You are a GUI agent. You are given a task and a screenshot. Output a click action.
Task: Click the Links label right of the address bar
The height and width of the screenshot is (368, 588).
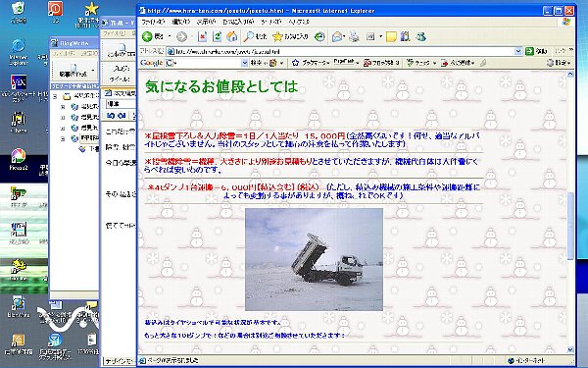click(x=561, y=50)
